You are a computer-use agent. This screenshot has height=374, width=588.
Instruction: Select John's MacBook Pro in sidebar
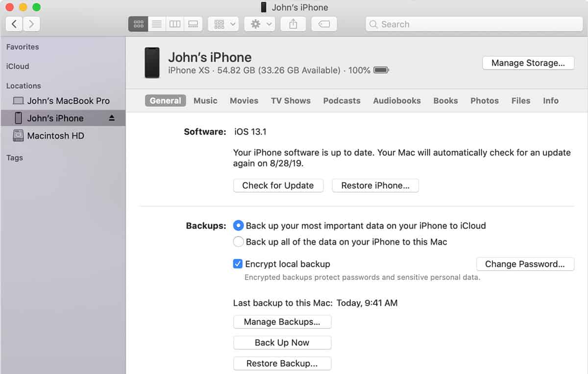pyautogui.click(x=63, y=101)
